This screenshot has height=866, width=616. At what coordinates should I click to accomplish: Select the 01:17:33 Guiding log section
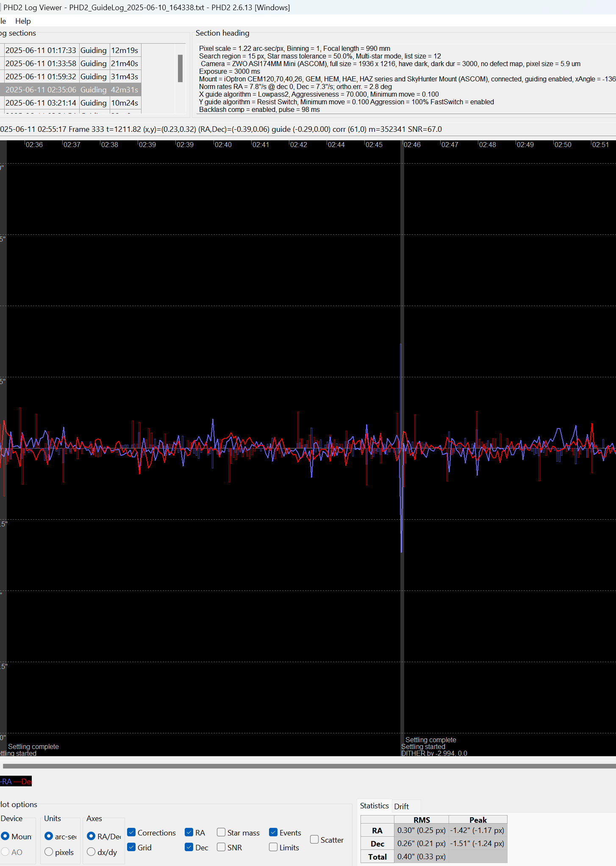click(x=70, y=50)
